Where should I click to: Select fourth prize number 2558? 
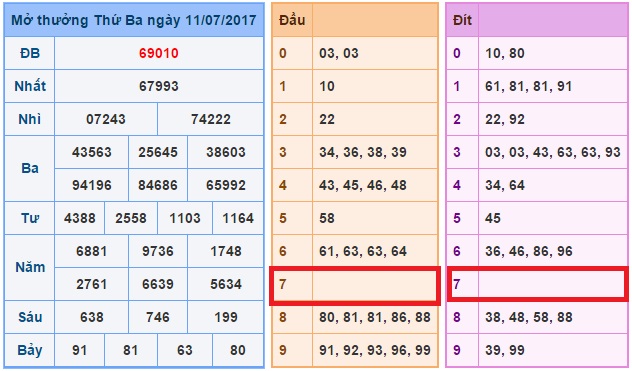(131, 219)
